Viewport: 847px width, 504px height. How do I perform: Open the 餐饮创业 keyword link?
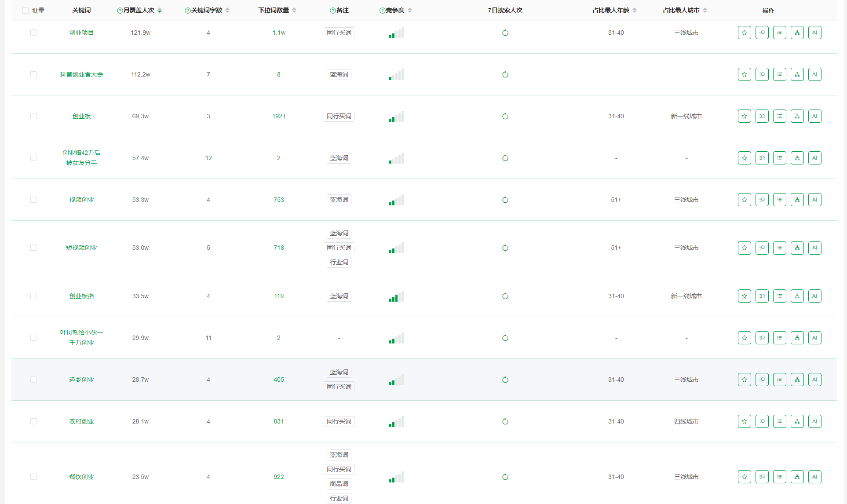(81, 477)
